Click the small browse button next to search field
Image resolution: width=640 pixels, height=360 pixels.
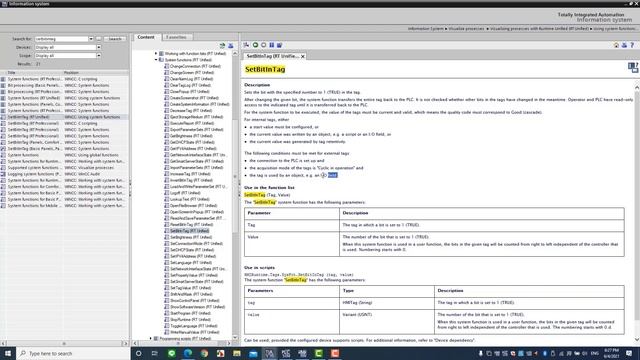point(98,39)
